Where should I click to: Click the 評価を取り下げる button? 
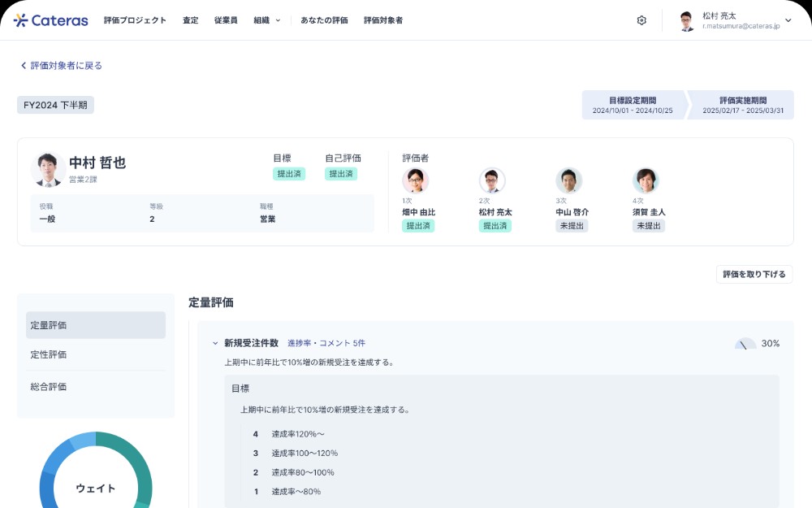tap(754, 275)
